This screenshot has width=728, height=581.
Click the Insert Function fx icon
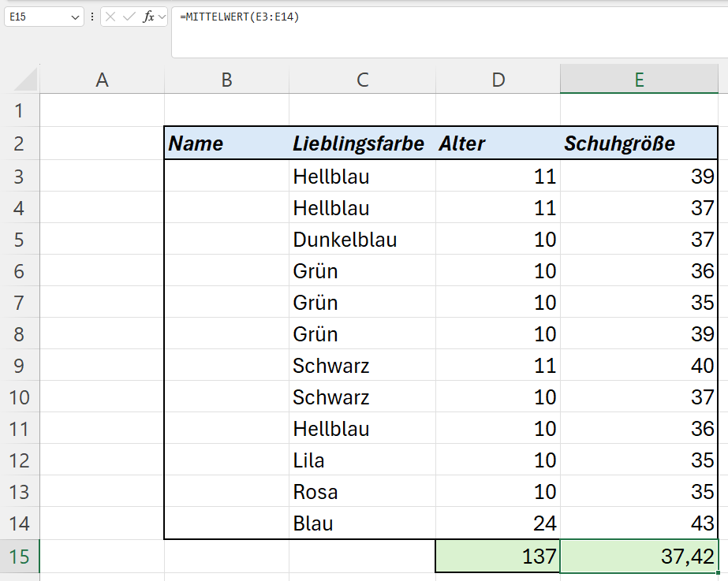148,17
